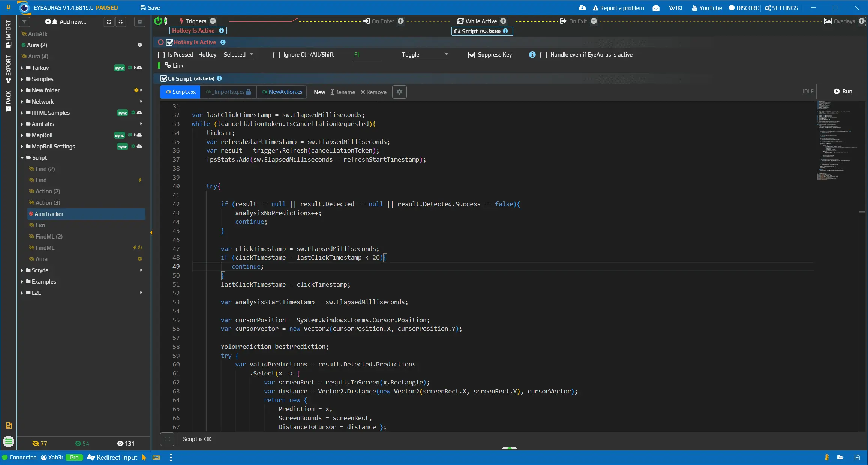This screenshot has width=868, height=465.
Task: Open the filter options in the aura tree
Action: click(x=24, y=21)
